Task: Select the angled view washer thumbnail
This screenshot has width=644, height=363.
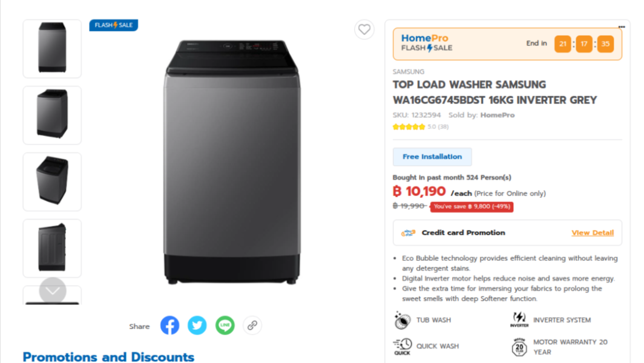Action: [52, 115]
